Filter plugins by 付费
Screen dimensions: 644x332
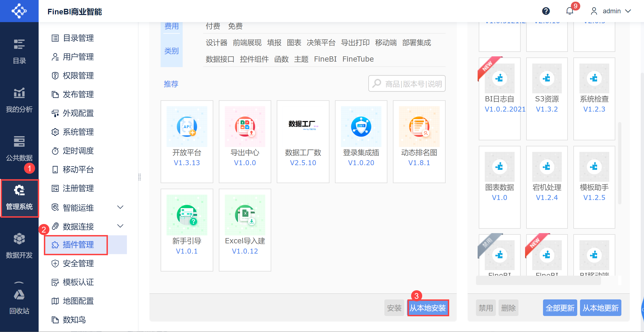coord(213,26)
